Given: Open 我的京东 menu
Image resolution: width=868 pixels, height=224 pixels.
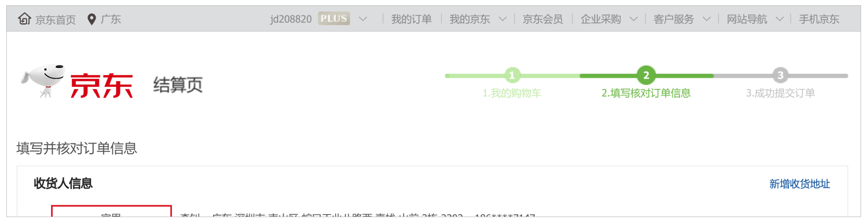Looking at the screenshot, I should pos(470,19).
